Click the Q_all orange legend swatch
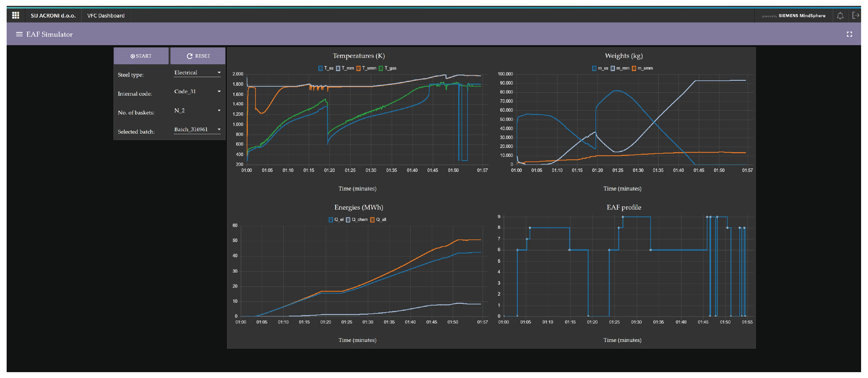Viewport: 868px width, 378px height. 372,220
